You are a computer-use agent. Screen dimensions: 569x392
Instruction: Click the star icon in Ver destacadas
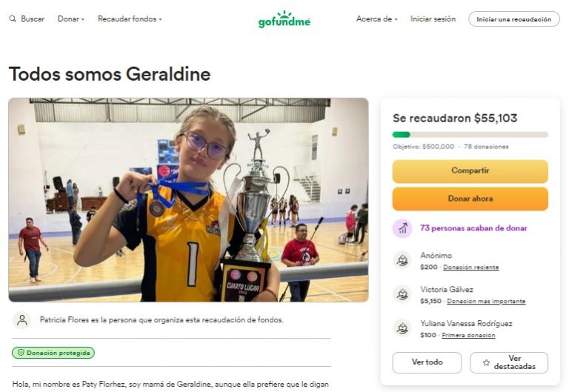tap(486, 362)
